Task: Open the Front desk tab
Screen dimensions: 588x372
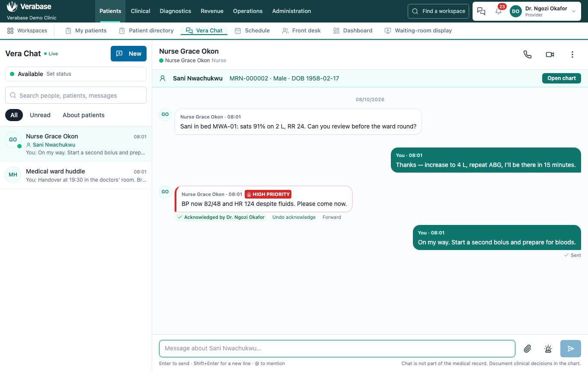Action: [x=301, y=31]
